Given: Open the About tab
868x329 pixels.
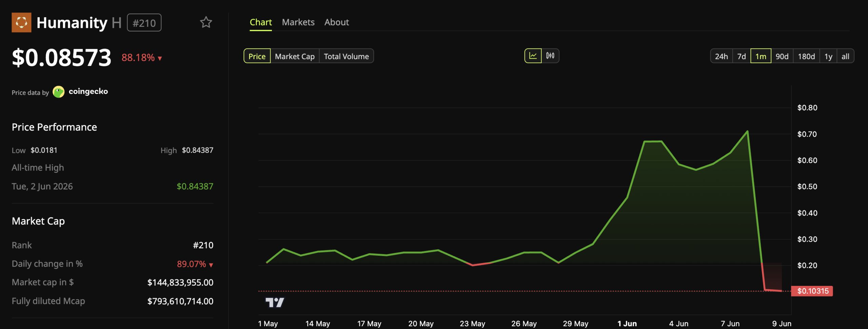Looking at the screenshot, I should click(x=336, y=22).
